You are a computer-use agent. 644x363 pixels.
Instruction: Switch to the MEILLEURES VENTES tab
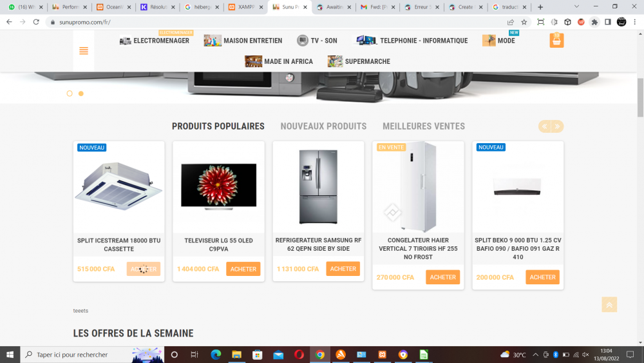pyautogui.click(x=424, y=126)
